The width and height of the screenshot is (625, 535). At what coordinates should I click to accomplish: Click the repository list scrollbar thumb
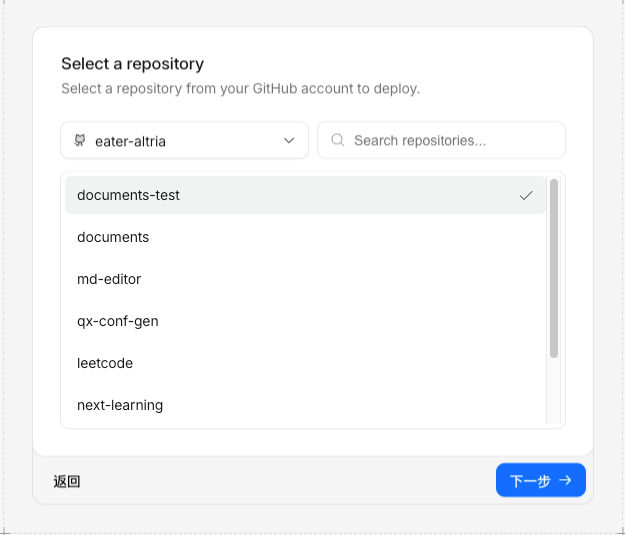[x=554, y=268]
